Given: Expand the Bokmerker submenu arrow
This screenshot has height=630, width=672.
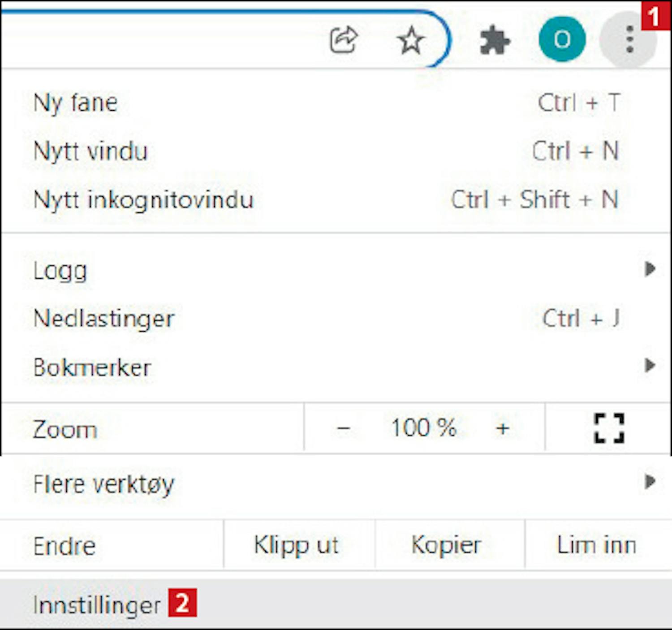Looking at the screenshot, I should (x=650, y=366).
